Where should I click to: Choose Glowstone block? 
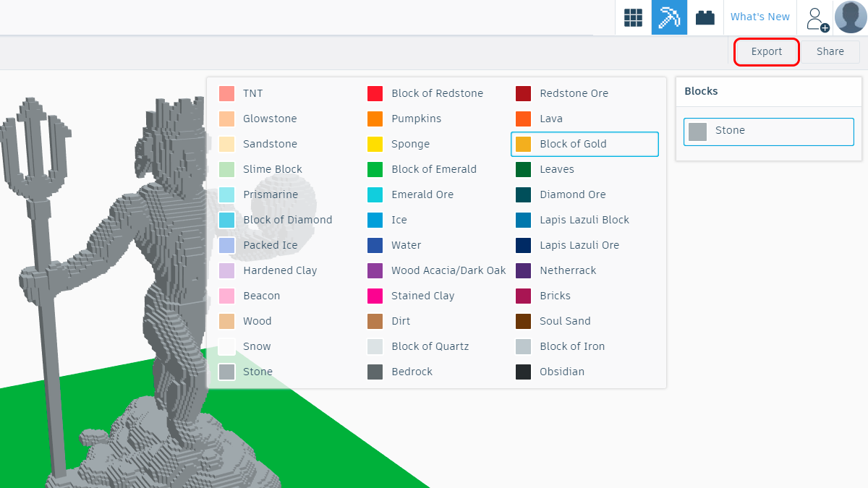coord(288,119)
